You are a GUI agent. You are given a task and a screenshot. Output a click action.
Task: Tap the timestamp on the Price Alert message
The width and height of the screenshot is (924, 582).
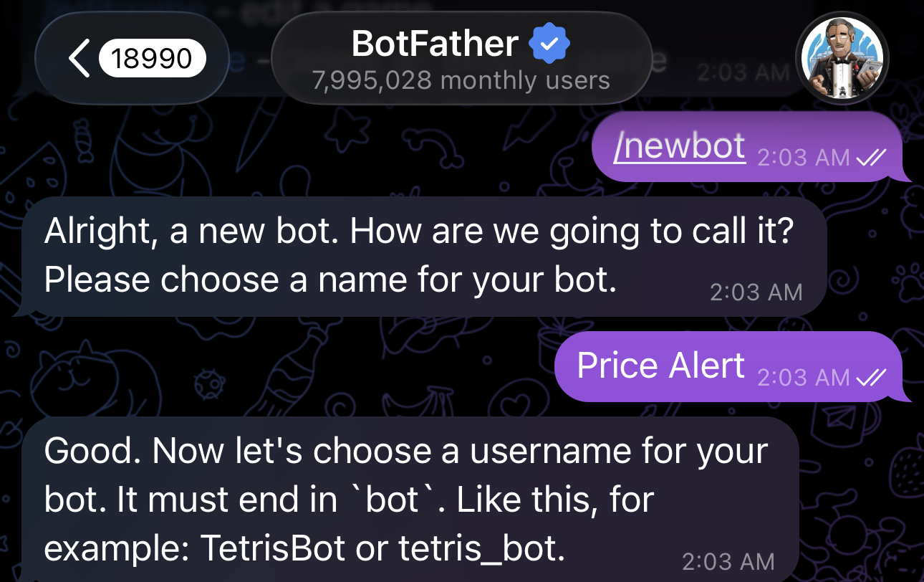coord(804,378)
